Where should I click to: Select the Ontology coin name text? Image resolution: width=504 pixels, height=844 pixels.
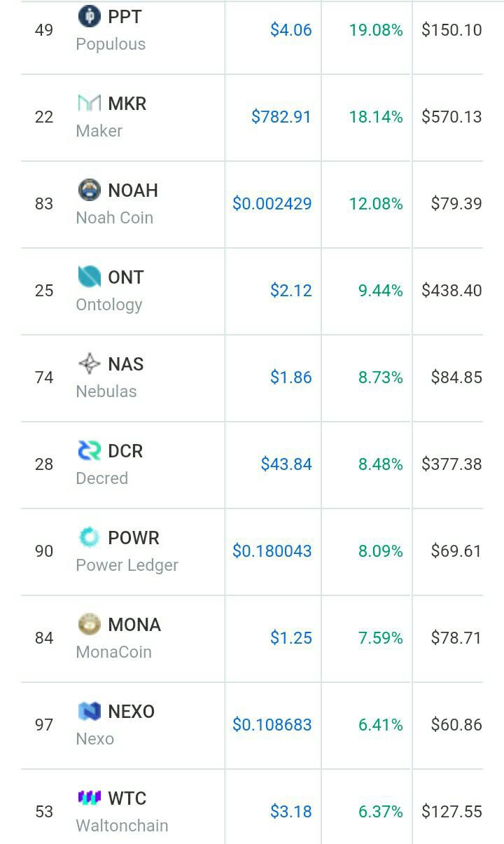coord(109,305)
